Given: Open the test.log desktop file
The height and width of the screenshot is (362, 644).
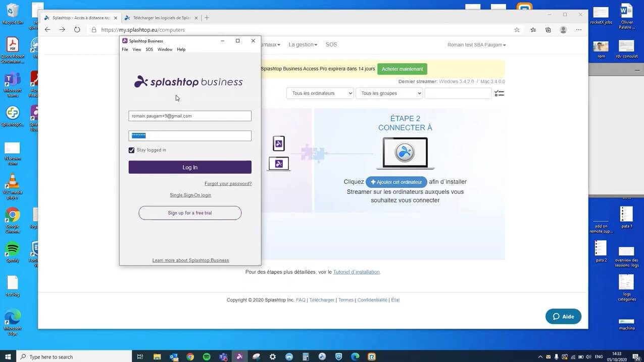Looking at the screenshot, I should [13, 286].
